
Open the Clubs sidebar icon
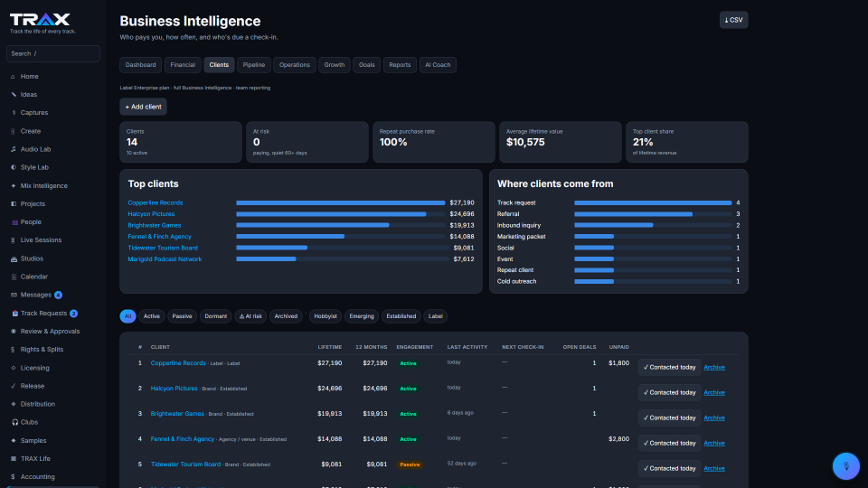pyautogui.click(x=14, y=422)
